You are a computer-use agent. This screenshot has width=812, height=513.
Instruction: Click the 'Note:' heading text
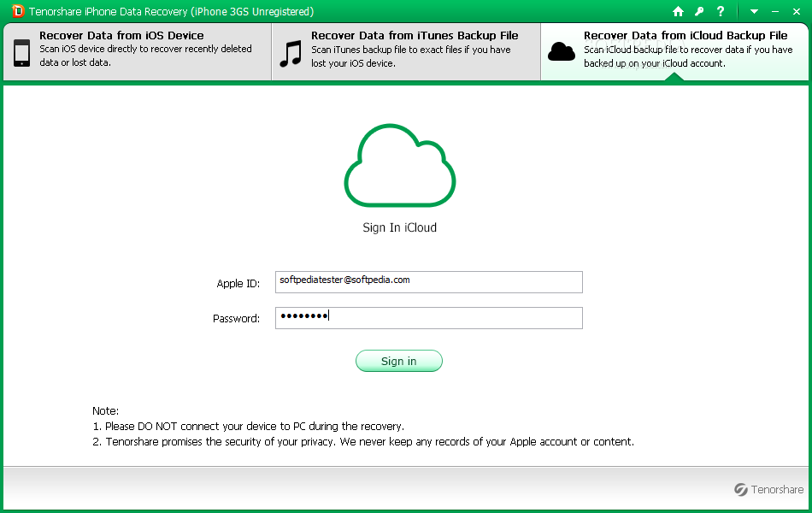(106, 411)
